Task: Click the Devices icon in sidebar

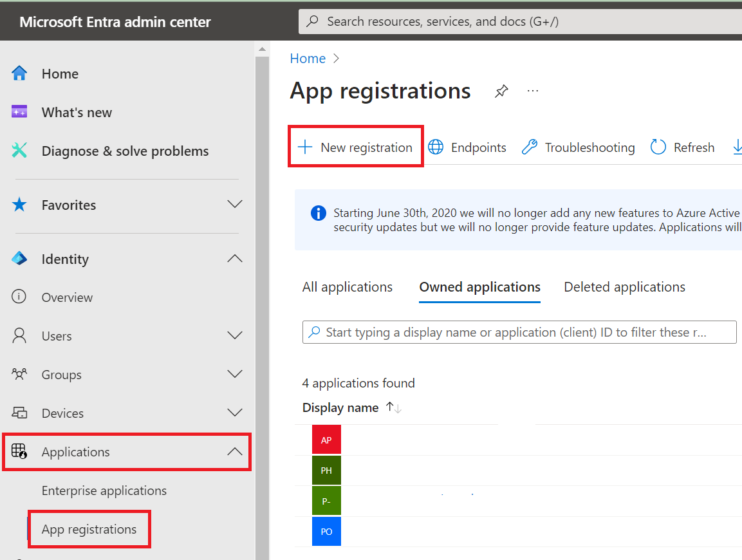Action: point(19,413)
